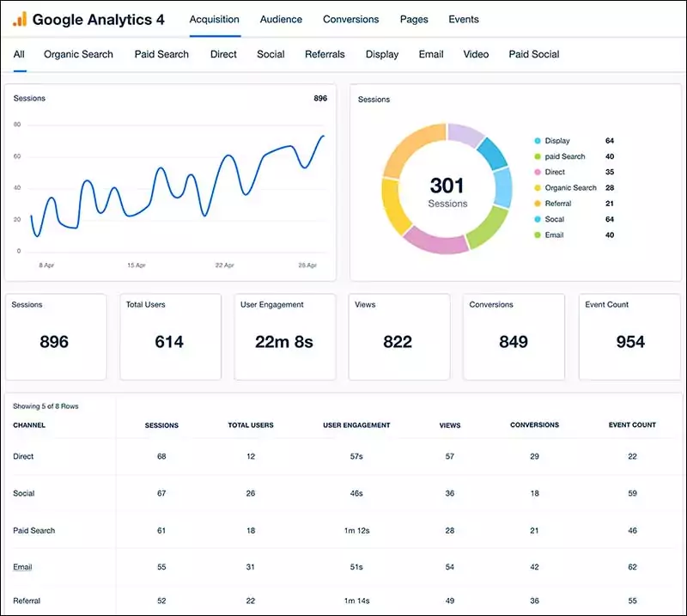The image size is (687, 616).
Task: Click the Display legend color dot
Action: (538, 141)
